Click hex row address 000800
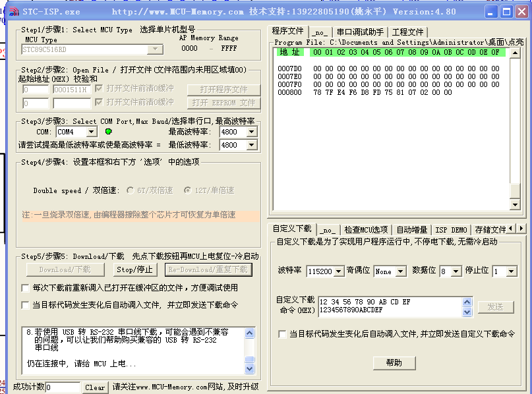Image resolution: width=532 pixels, height=394 pixels. [289, 92]
